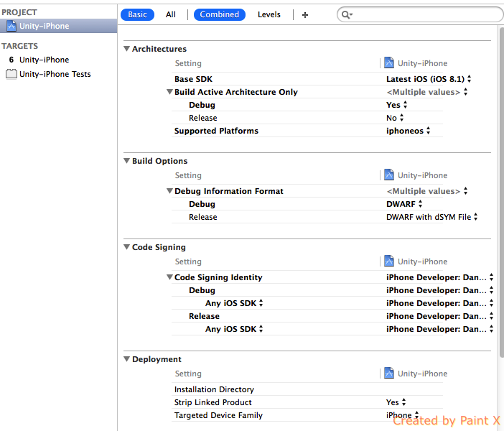Open Debug Information Format Multiple values popup
The height and width of the screenshot is (431, 504).
pyautogui.click(x=427, y=191)
